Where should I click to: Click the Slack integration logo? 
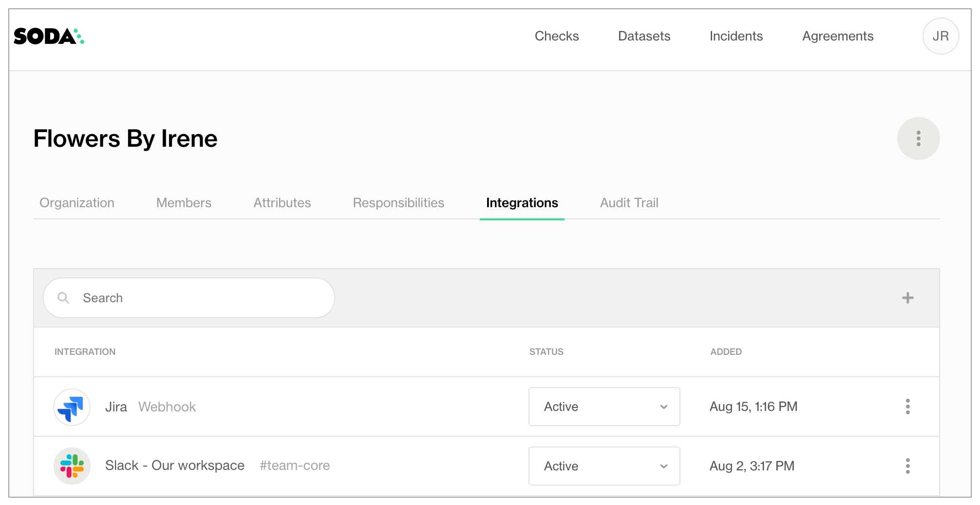pyautogui.click(x=72, y=466)
